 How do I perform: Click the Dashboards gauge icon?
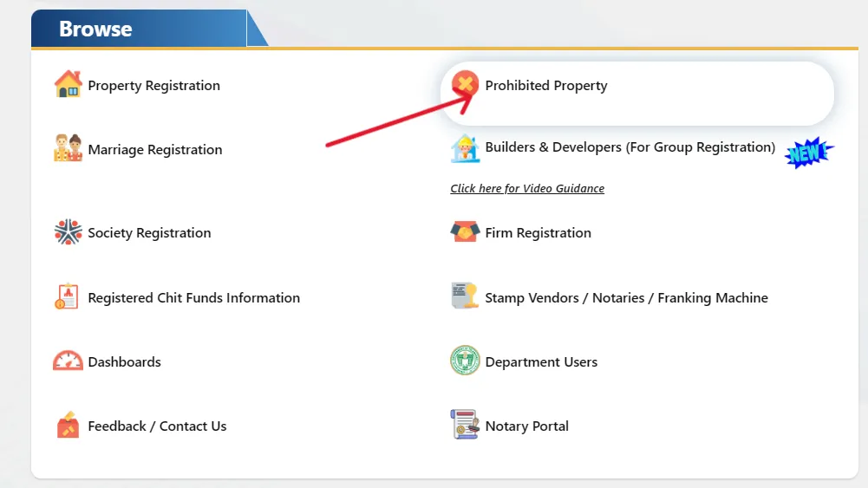[x=69, y=361]
